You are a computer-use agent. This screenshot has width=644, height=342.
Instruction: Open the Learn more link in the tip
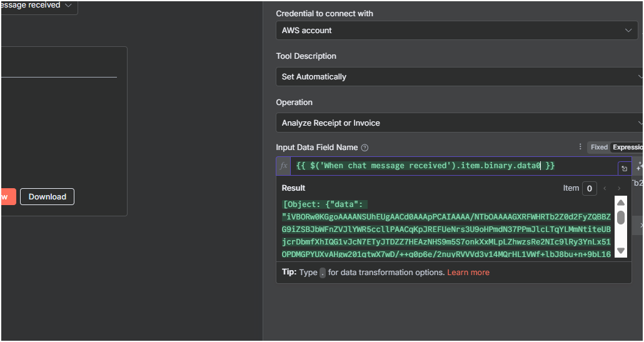tap(468, 273)
